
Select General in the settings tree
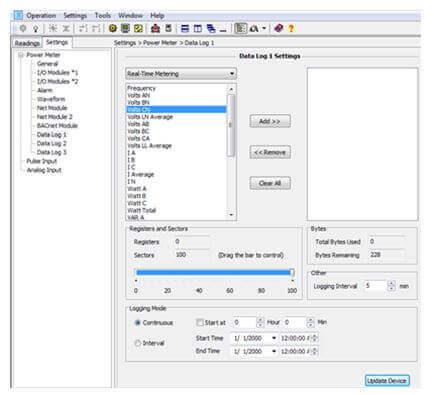click(x=48, y=64)
